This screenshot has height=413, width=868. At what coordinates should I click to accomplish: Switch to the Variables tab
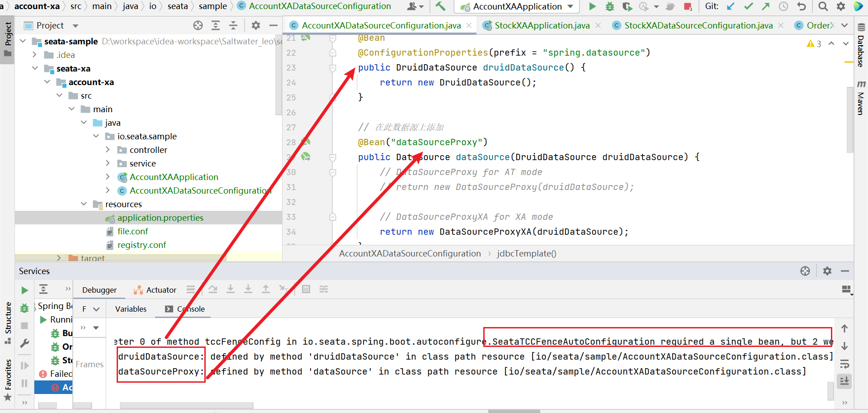pos(131,309)
